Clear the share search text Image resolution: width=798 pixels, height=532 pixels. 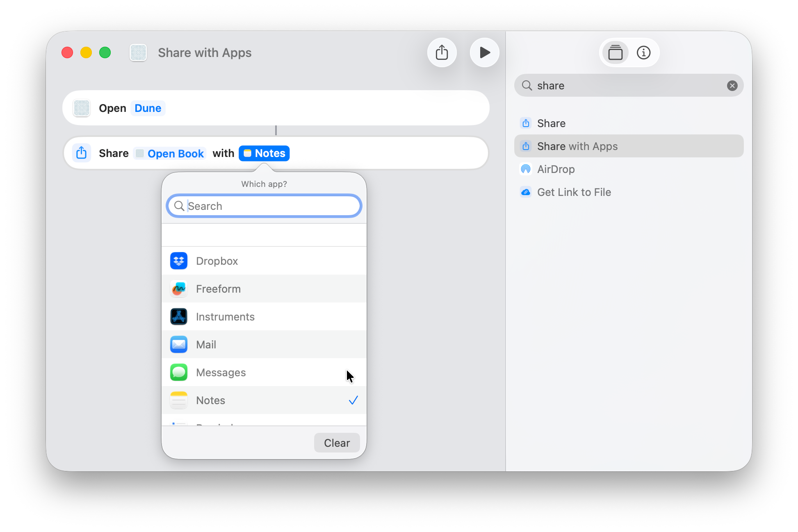732,86
